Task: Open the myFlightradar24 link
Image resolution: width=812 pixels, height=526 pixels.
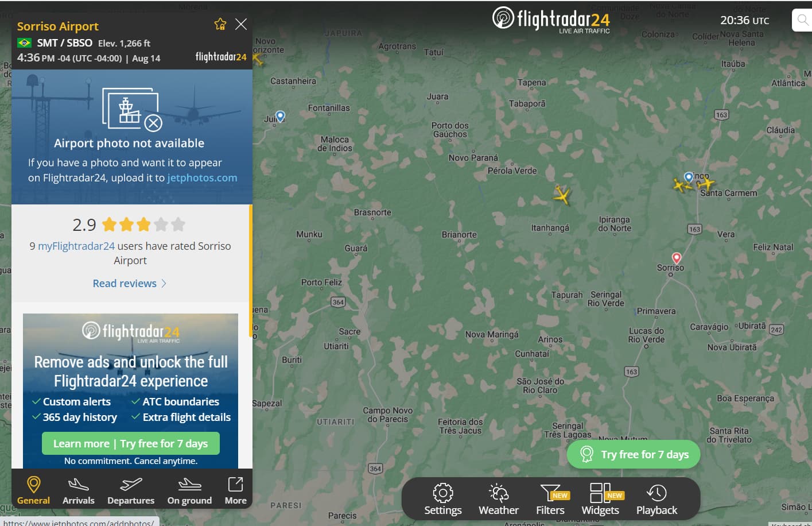Action: (x=76, y=246)
